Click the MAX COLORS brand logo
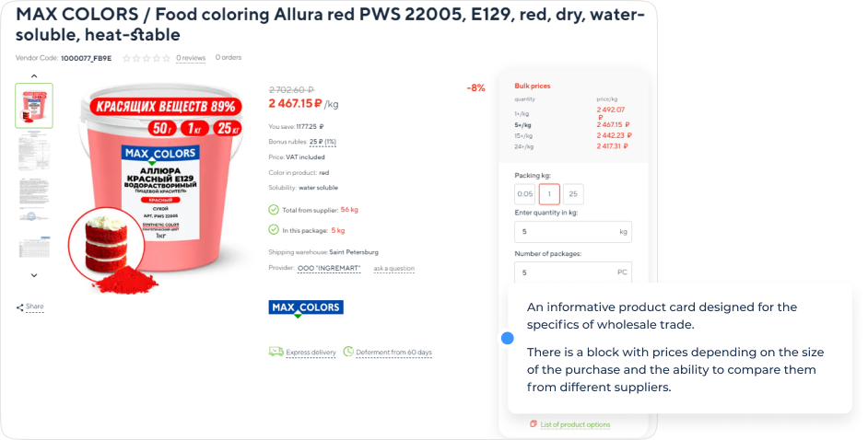 click(x=306, y=307)
